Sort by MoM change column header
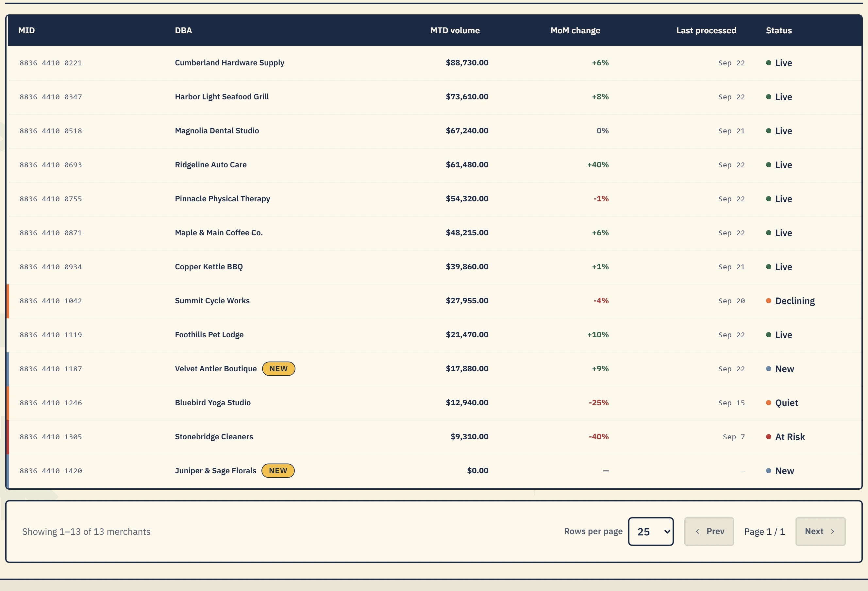 [x=575, y=30]
